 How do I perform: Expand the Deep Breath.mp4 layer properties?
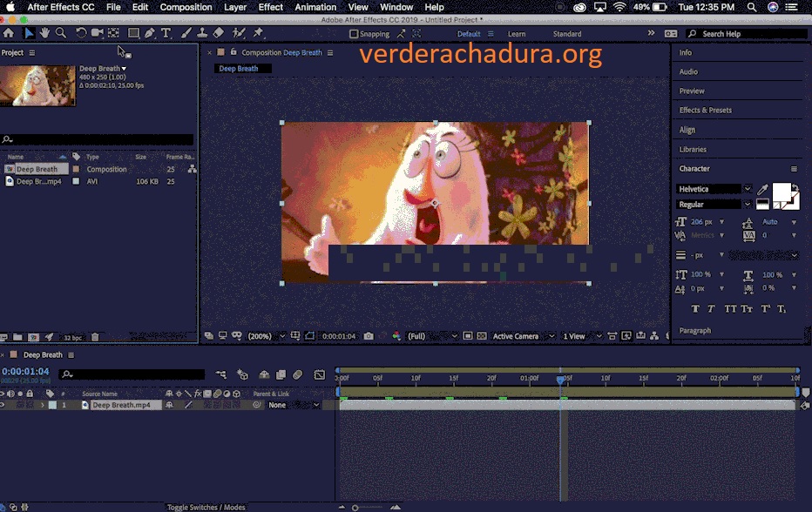[43, 405]
